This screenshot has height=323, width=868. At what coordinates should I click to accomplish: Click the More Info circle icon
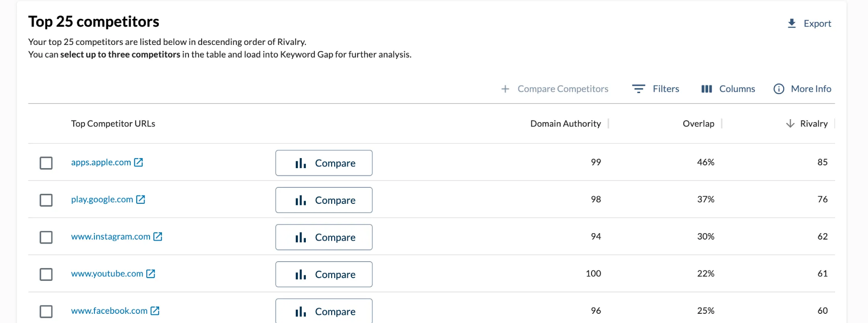pos(779,89)
